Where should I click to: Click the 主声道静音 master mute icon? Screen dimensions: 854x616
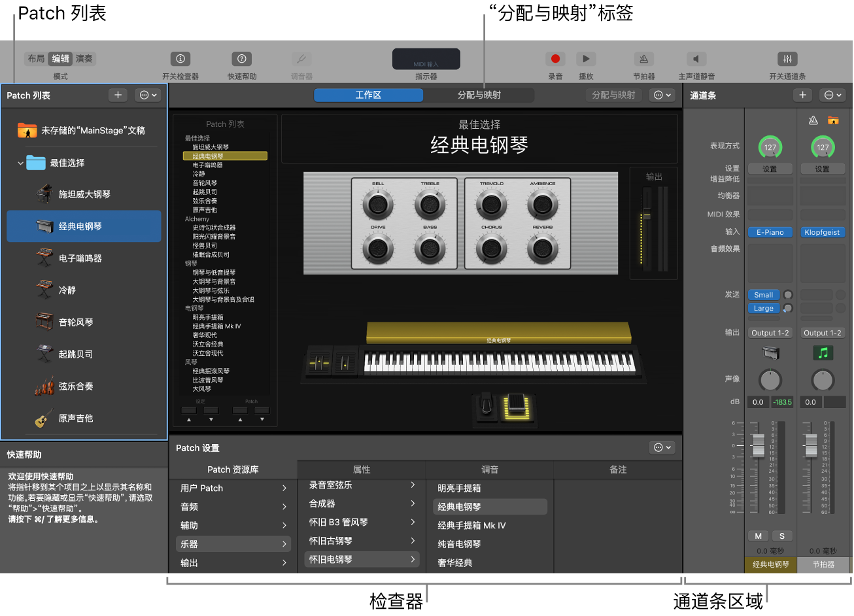click(696, 58)
